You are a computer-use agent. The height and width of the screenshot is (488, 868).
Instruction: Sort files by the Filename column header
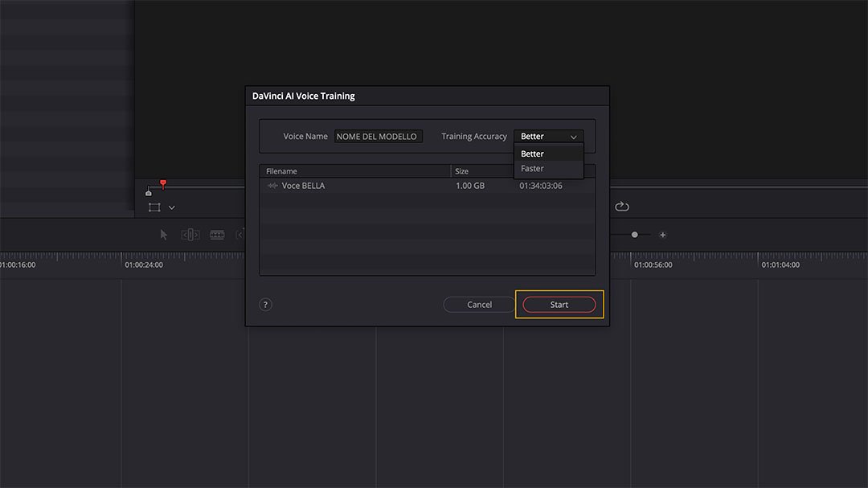tap(355, 171)
